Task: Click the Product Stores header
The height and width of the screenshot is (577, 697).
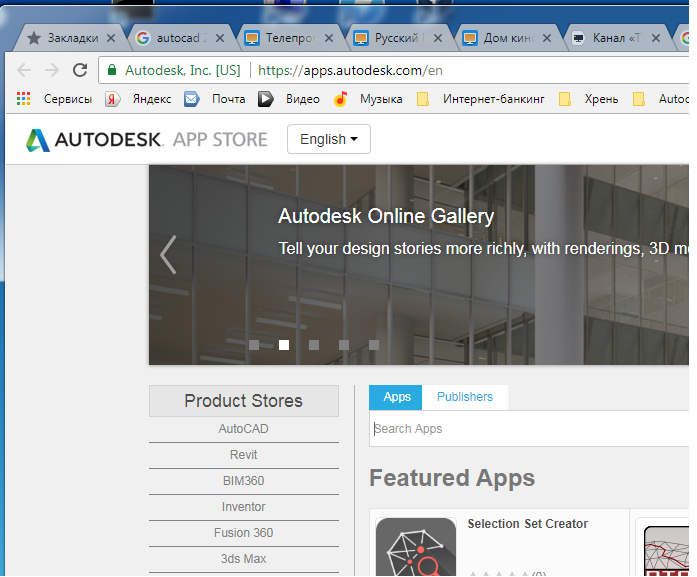Action: pos(244,401)
